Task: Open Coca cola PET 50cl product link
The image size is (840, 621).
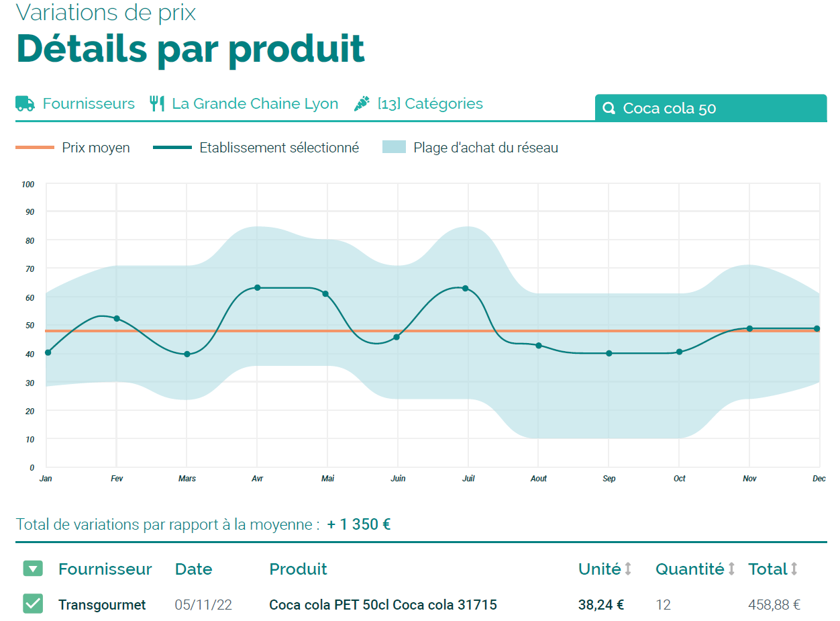Action: click(x=382, y=605)
